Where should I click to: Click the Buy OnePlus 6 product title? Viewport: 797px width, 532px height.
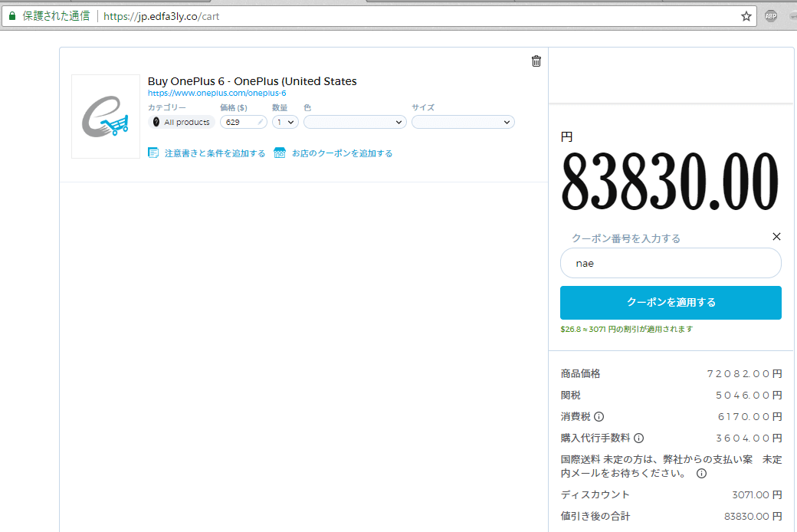click(252, 80)
